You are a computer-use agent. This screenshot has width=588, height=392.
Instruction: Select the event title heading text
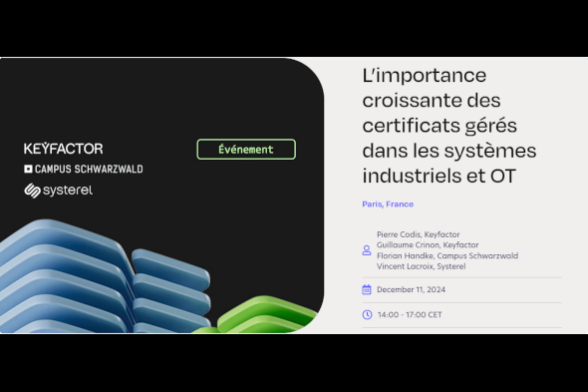point(448,126)
